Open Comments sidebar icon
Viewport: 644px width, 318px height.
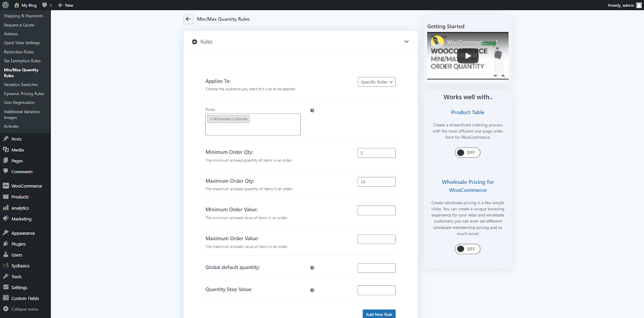(x=6, y=171)
